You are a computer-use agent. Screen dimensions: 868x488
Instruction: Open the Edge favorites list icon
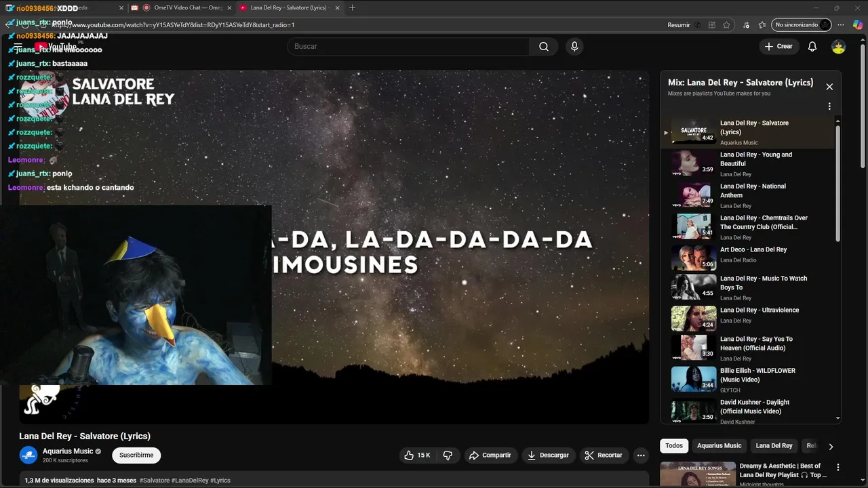tap(762, 24)
